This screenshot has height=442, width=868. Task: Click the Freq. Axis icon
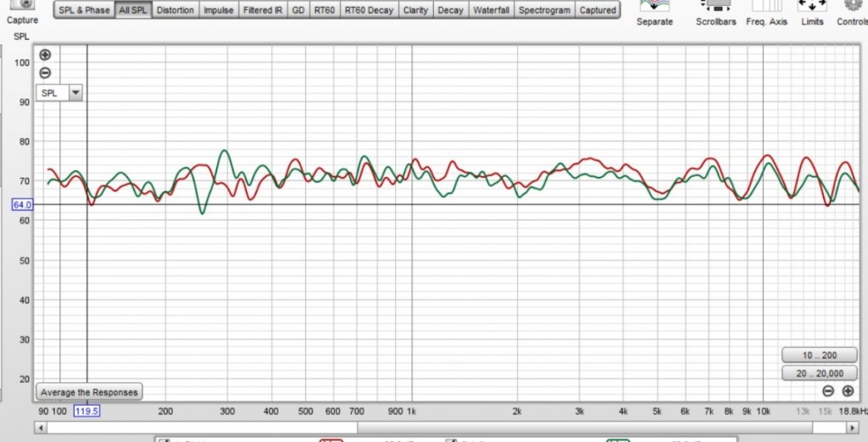coord(766,6)
